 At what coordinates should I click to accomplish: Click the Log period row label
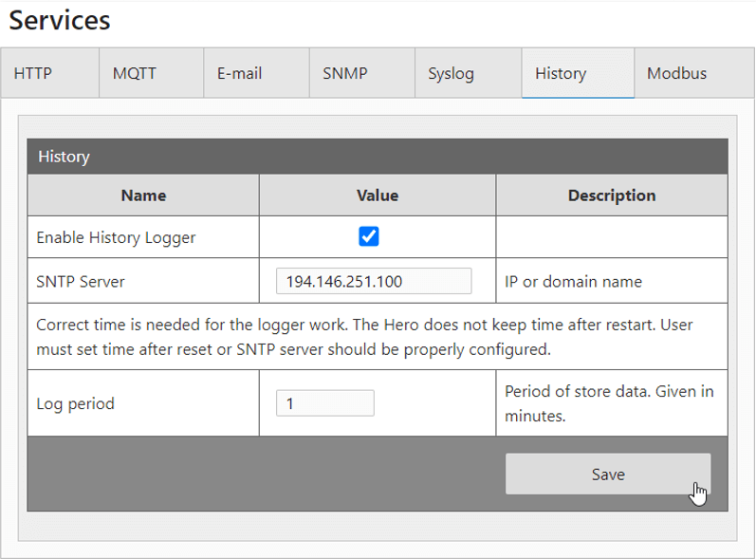click(x=75, y=403)
